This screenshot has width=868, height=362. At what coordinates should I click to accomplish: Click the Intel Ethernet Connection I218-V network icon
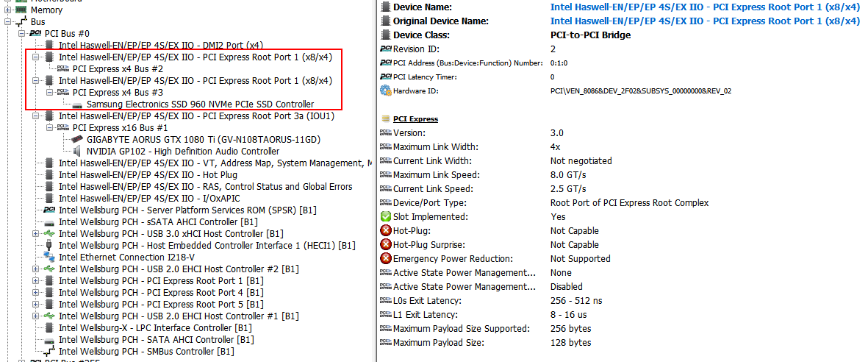click(49, 258)
